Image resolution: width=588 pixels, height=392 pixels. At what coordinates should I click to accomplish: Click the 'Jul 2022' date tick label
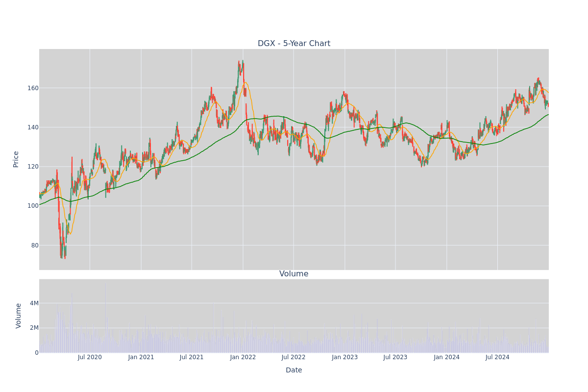pyautogui.click(x=294, y=357)
